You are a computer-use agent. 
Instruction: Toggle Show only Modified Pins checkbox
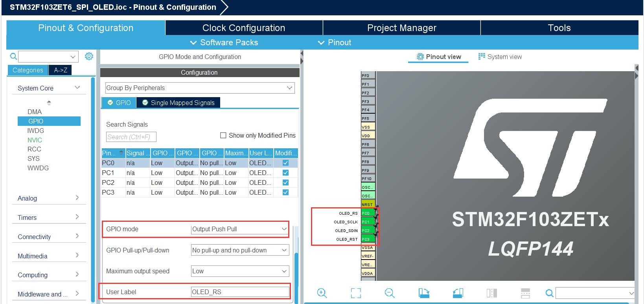(223, 135)
